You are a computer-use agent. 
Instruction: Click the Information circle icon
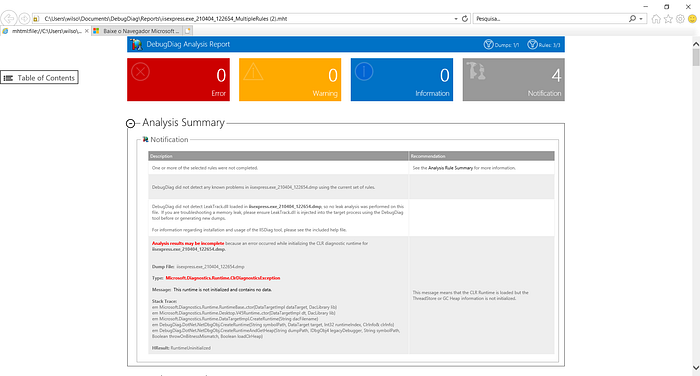pos(364,72)
